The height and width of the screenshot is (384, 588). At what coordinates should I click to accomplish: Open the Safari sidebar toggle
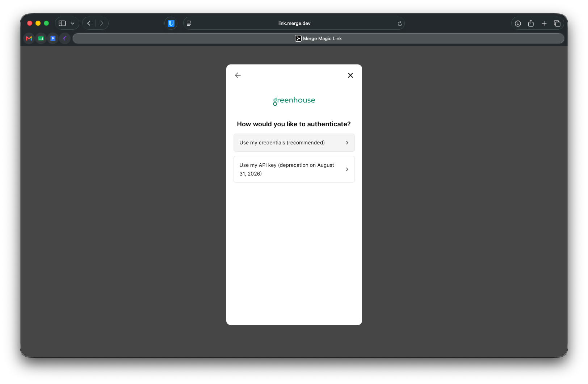click(x=62, y=23)
